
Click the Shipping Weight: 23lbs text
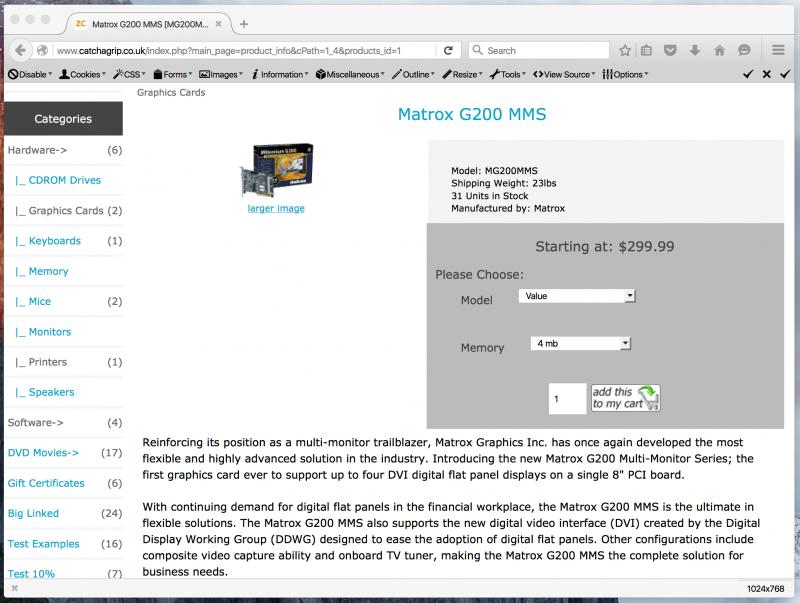click(x=504, y=183)
